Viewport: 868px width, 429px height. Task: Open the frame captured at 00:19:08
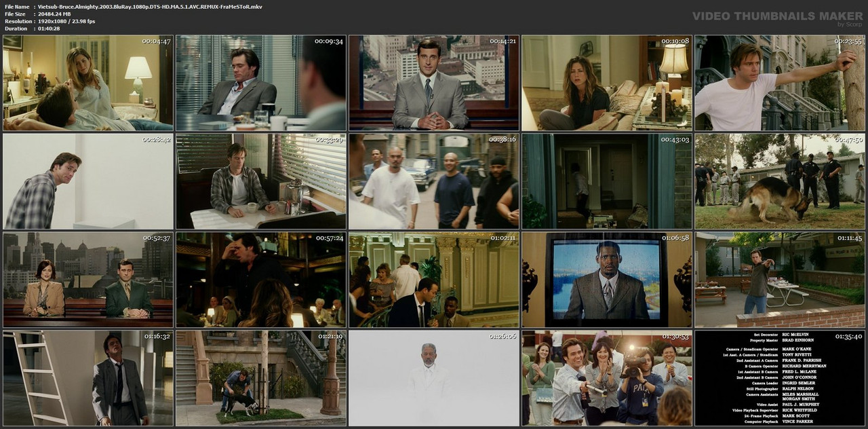click(607, 83)
